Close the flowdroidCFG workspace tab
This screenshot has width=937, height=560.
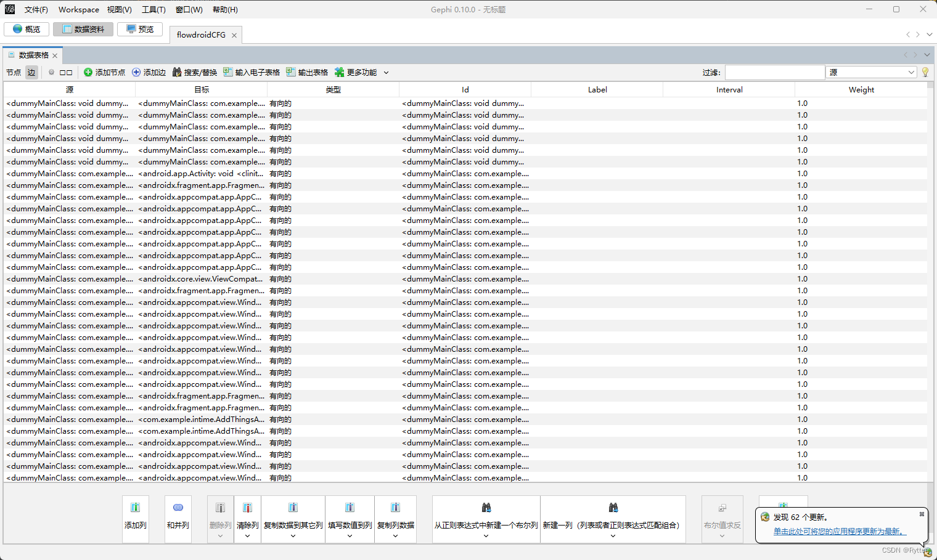tap(234, 35)
